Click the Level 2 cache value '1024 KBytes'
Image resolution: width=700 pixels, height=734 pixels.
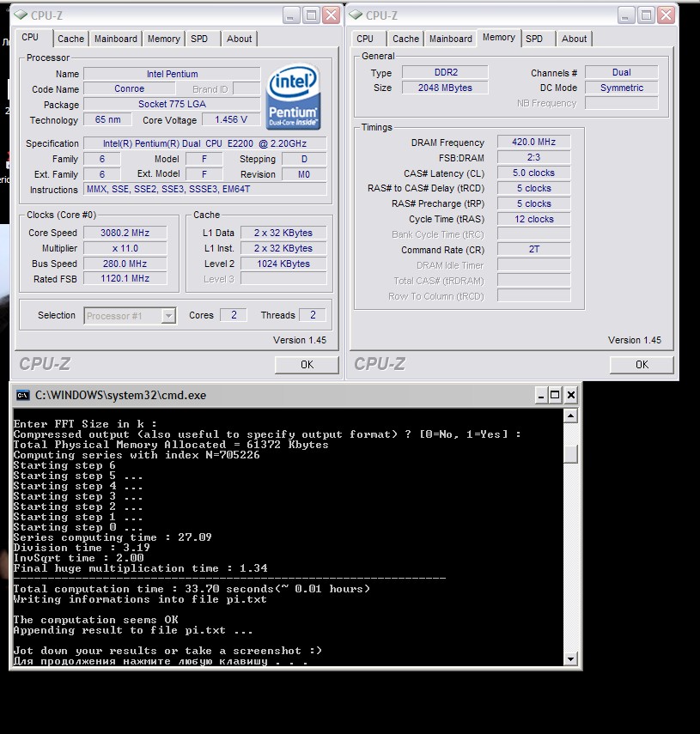tap(283, 264)
